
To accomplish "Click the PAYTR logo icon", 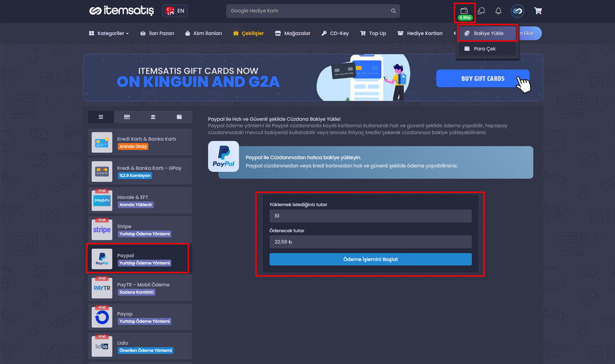I will point(102,288).
